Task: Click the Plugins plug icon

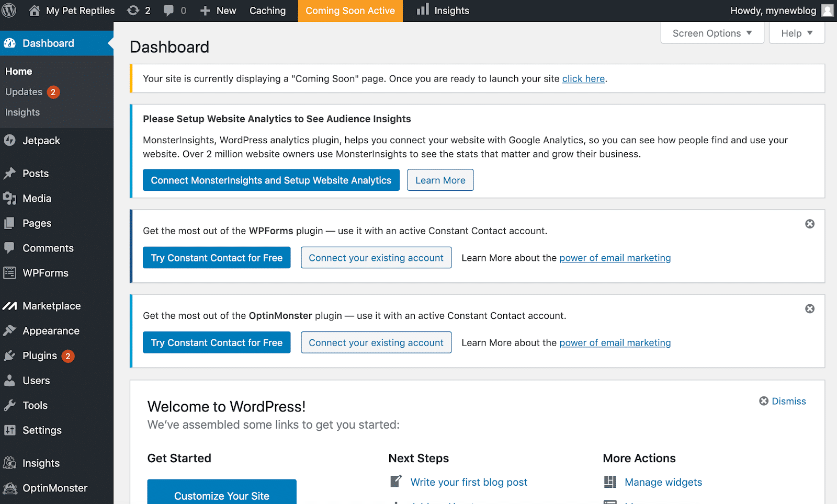Action: [9, 356]
